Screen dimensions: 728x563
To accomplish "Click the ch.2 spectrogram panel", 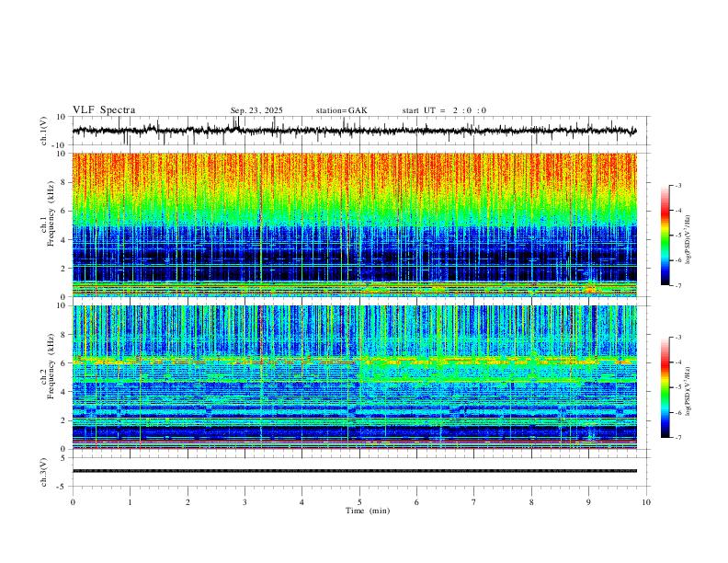I will coord(354,377).
